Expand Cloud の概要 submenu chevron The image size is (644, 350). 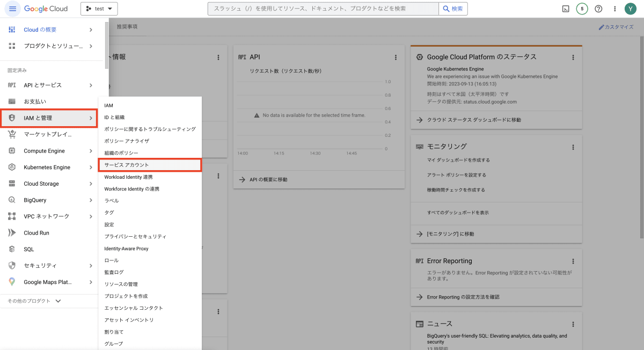(91, 30)
